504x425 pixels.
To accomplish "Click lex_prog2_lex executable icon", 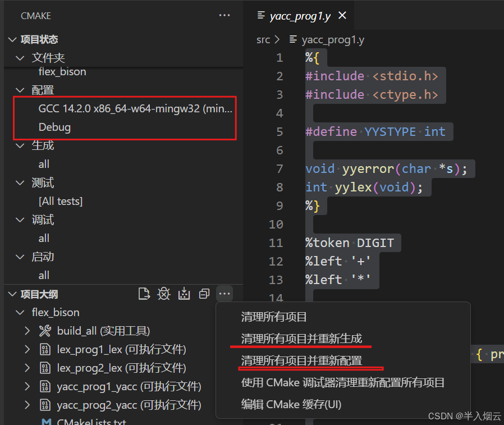I will coord(45,368).
